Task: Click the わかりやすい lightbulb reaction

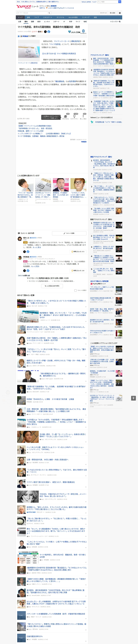Action: [x=74, y=117]
